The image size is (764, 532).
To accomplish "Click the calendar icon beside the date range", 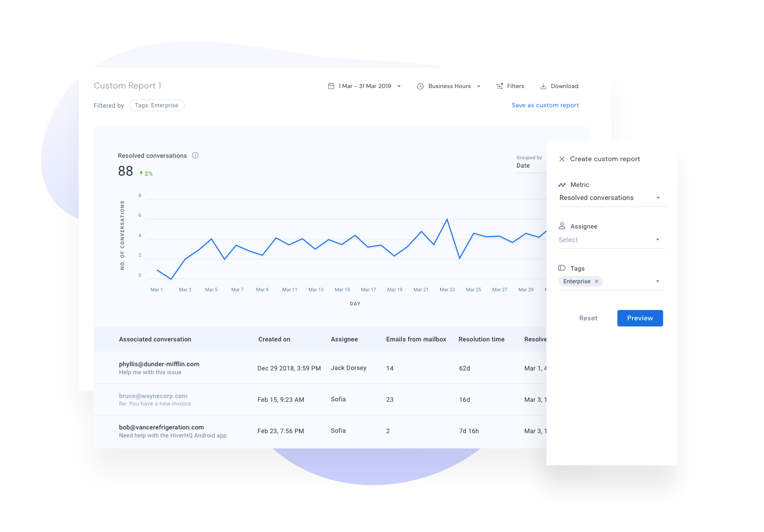I will pos(332,86).
